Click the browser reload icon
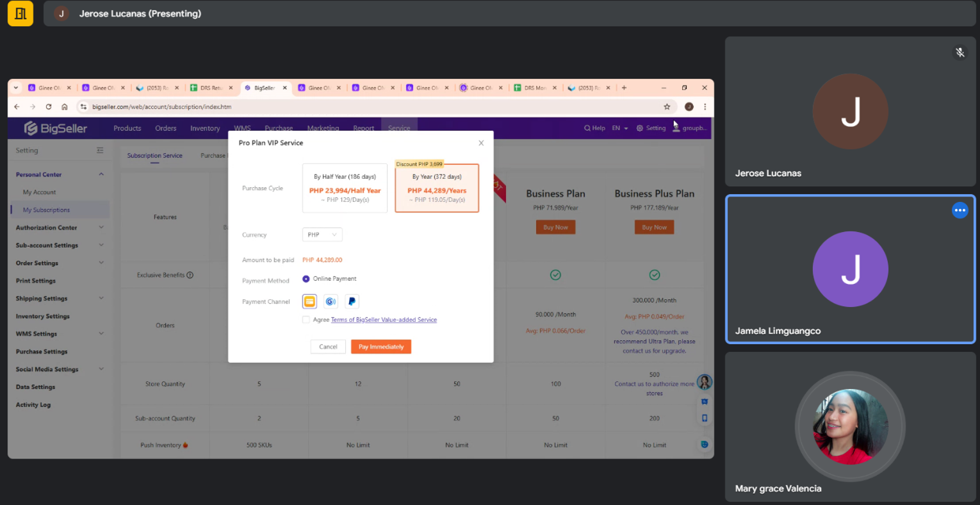Screen dimensions: 980x505 tap(49, 107)
